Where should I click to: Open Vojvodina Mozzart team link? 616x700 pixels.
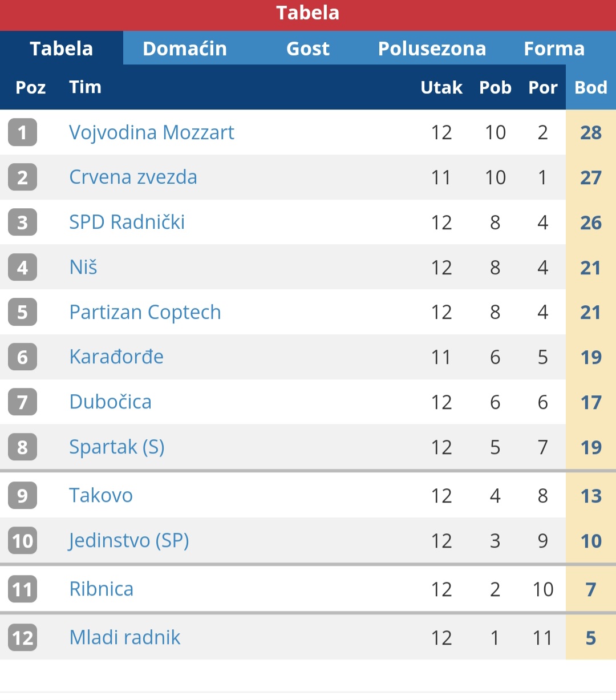[152, 132]
